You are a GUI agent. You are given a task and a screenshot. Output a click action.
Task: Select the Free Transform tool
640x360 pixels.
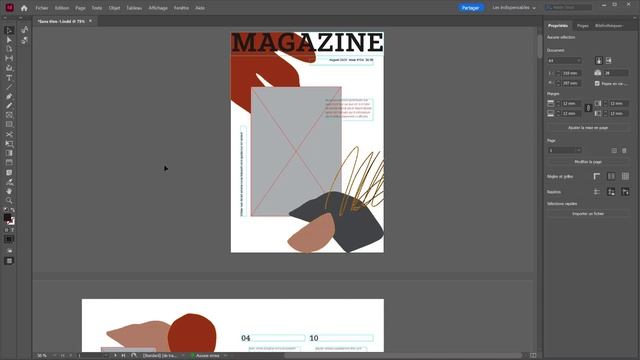click(x=9, y=144)
